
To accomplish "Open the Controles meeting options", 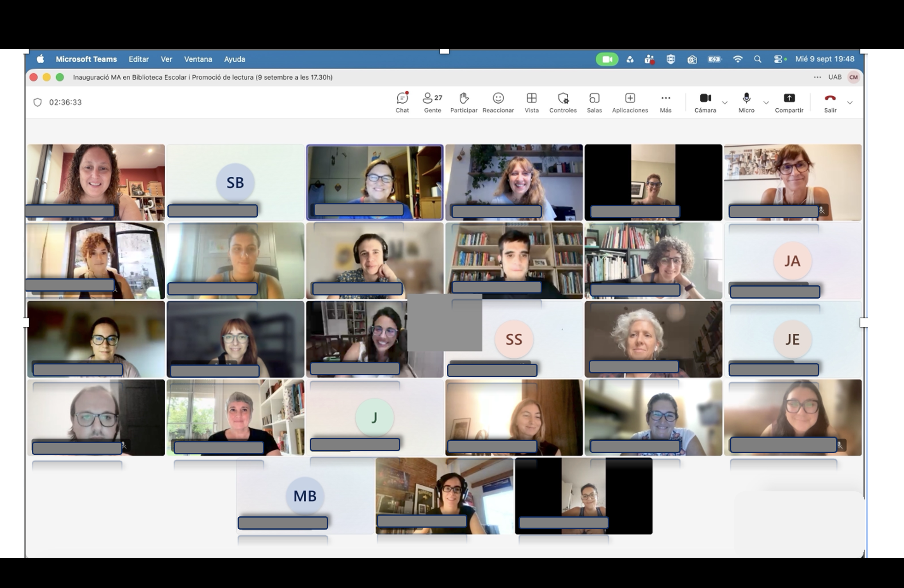I will (563, 102).
